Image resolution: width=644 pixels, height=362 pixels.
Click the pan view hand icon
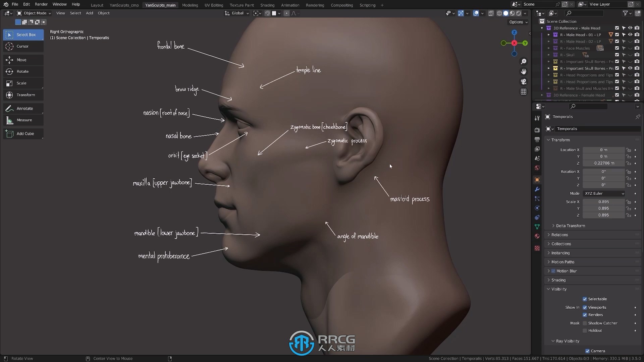524,72
